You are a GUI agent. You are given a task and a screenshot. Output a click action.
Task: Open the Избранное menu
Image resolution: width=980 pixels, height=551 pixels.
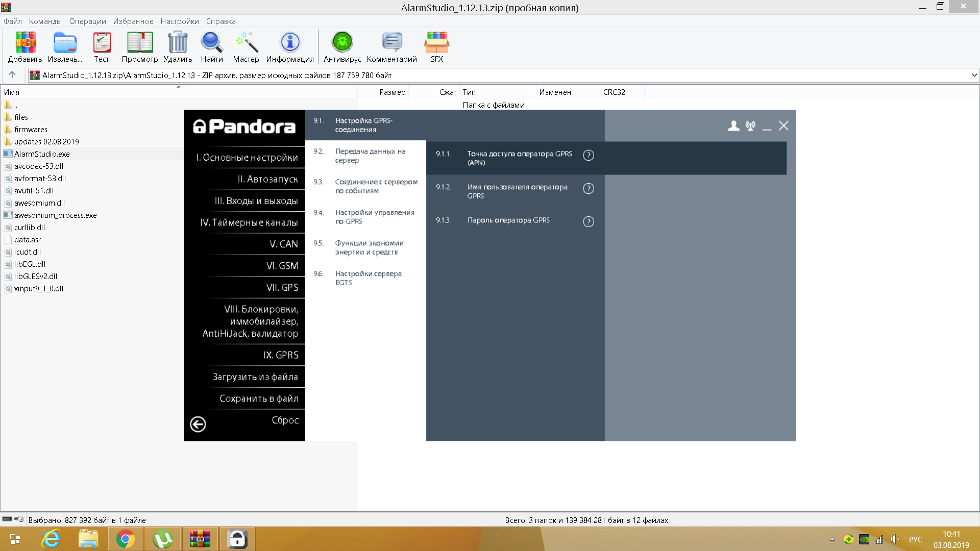(x=133, y=21)
